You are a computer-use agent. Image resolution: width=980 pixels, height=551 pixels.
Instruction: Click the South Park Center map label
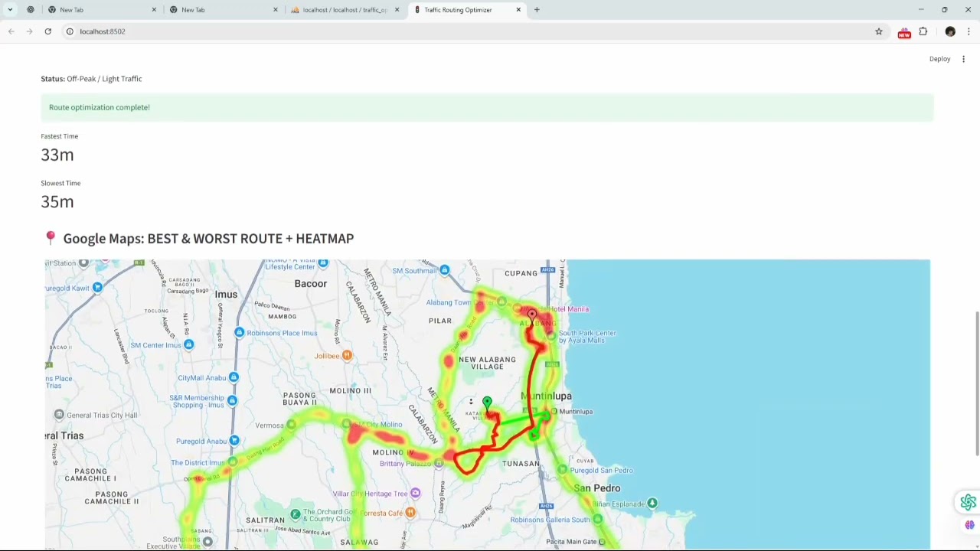587,337
